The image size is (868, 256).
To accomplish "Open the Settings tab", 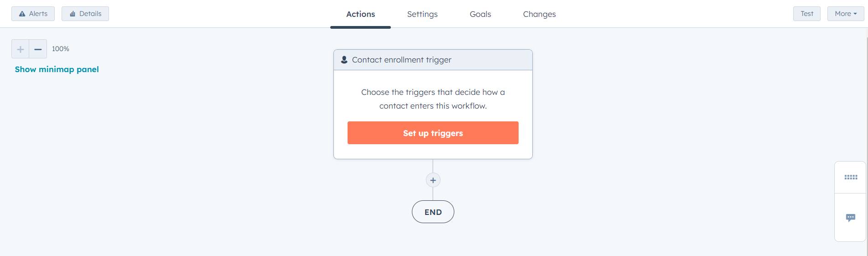I will pos(422,14).
